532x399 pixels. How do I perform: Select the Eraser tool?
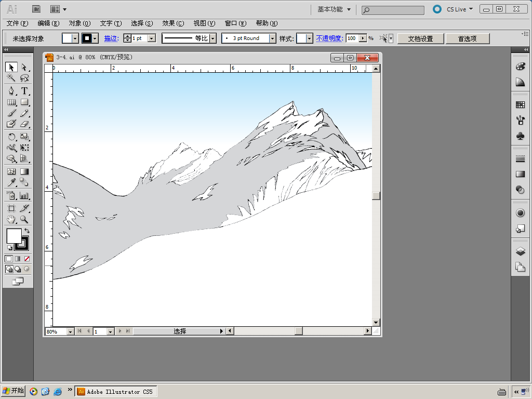pyautogui.click(x=24, y=124)
